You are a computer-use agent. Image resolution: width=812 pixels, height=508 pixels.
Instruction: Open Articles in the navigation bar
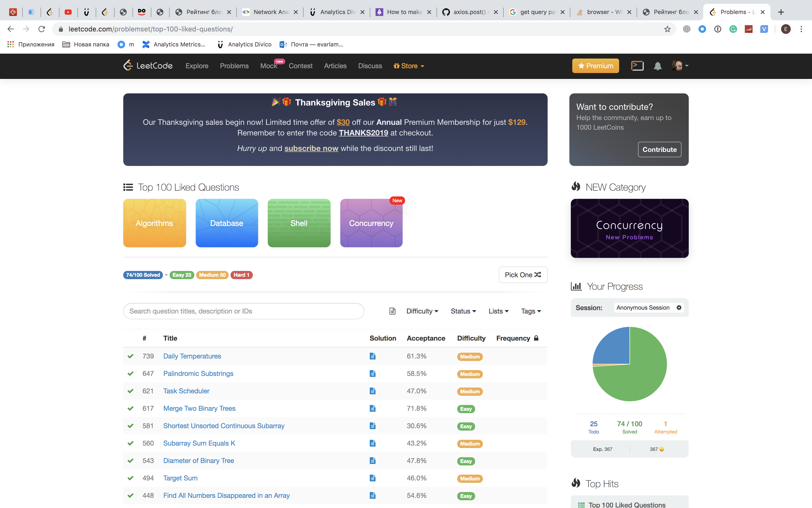tap(335, 66)
